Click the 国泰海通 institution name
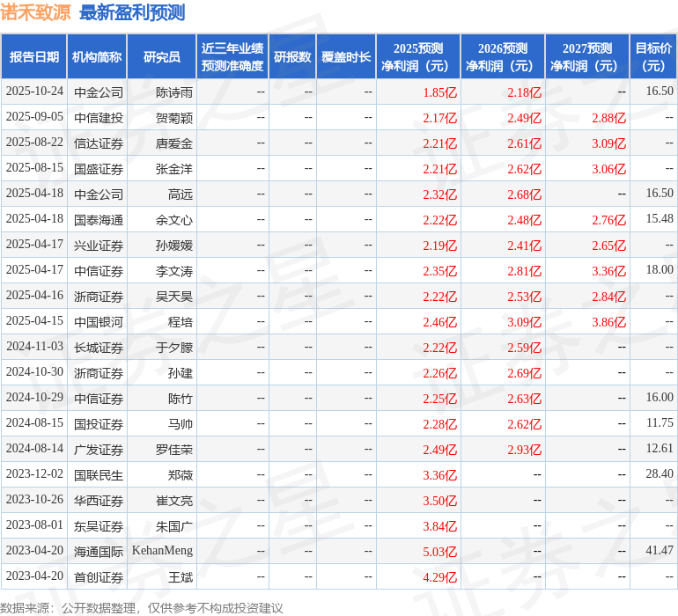 click(99, 220)
